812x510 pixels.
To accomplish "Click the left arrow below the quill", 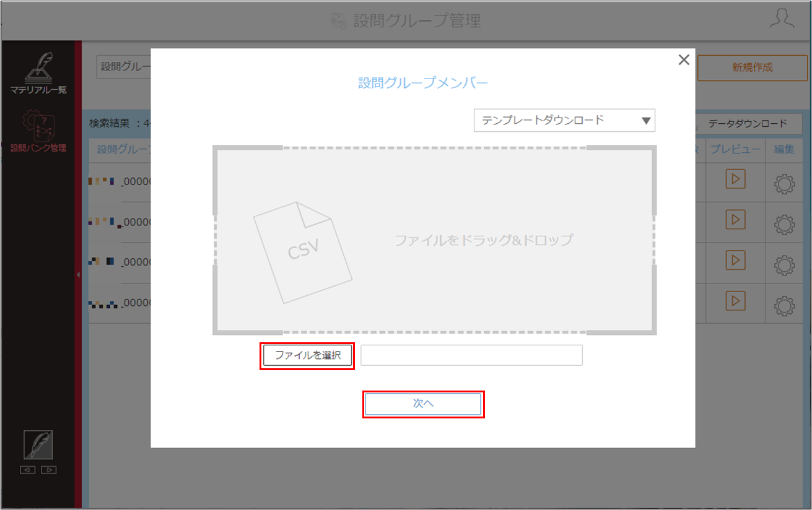I will click(28, 470).
